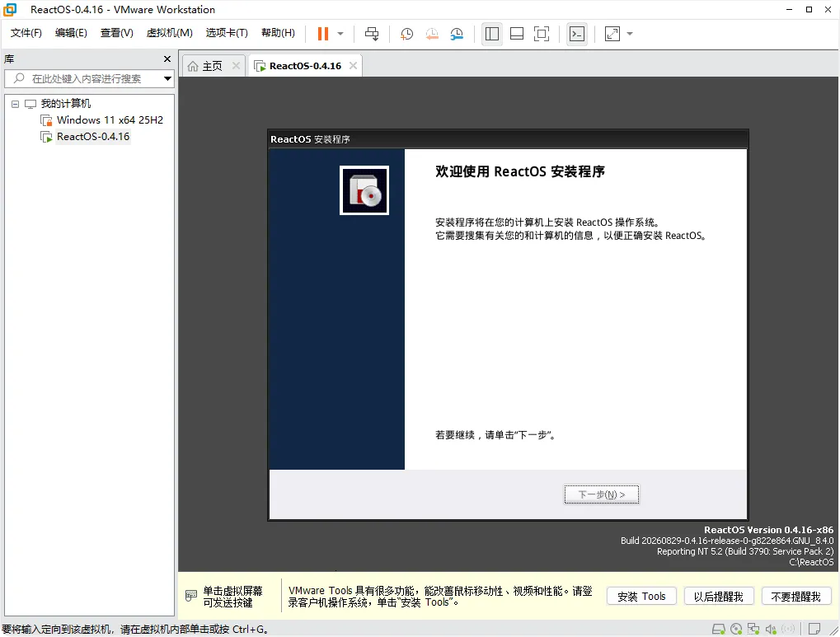The width and height of the screenshot is (840, 637).
Task: Toggle the library sidebar view icon
Action: (492, 34)
